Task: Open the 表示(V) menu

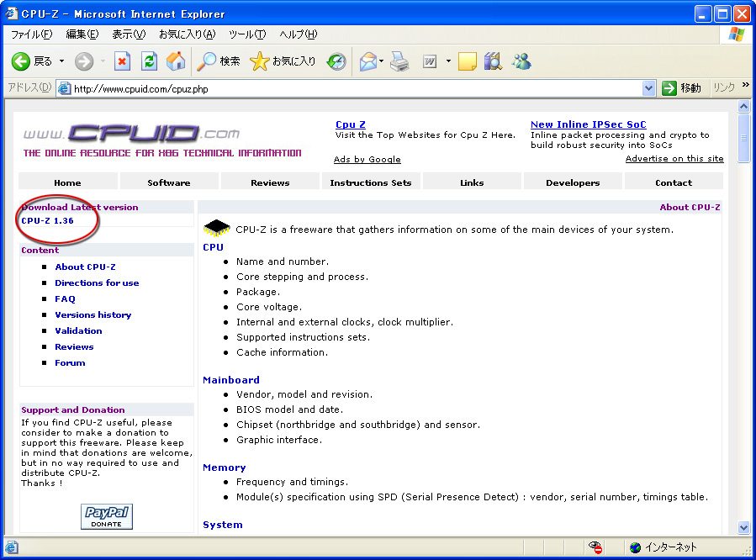Action: pyautogui.click(x=129, y=34)
